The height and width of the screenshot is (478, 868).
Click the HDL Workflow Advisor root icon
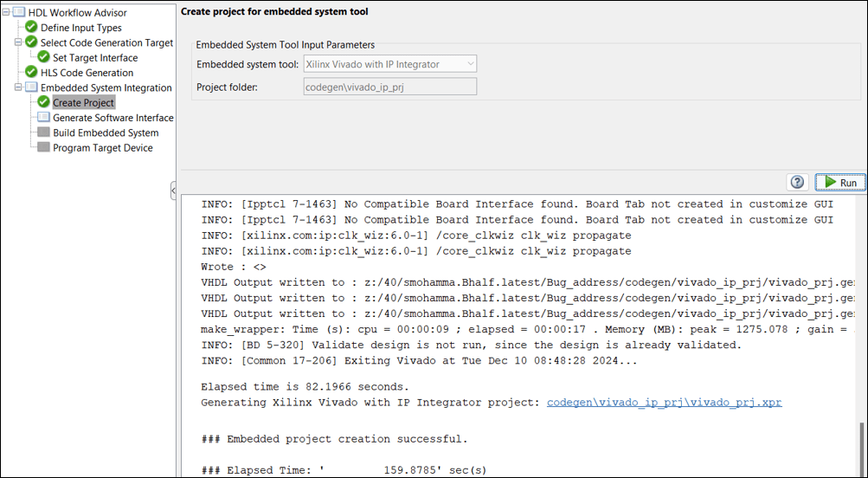[19, 13]
